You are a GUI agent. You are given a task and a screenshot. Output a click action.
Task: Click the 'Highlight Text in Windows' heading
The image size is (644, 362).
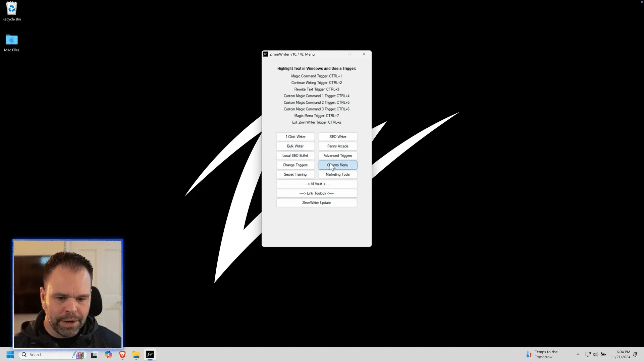tap(317, 68)
